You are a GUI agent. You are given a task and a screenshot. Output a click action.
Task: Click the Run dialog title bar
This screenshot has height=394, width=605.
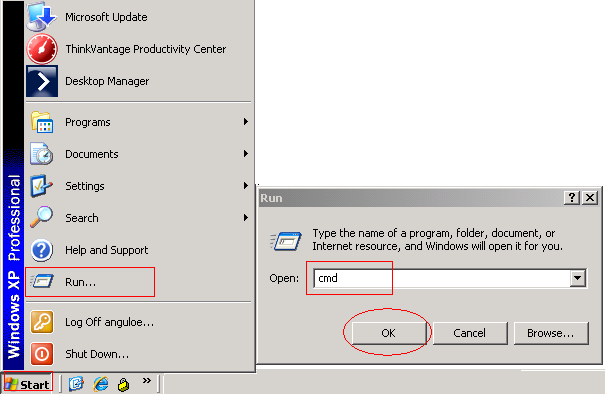(411, 198)
